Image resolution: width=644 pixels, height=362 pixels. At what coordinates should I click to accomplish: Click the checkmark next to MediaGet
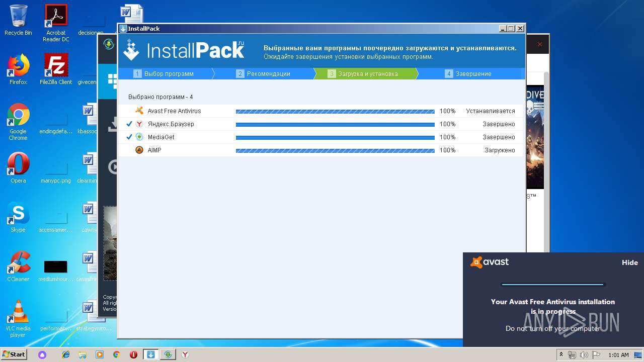click(x=129, y=137)
